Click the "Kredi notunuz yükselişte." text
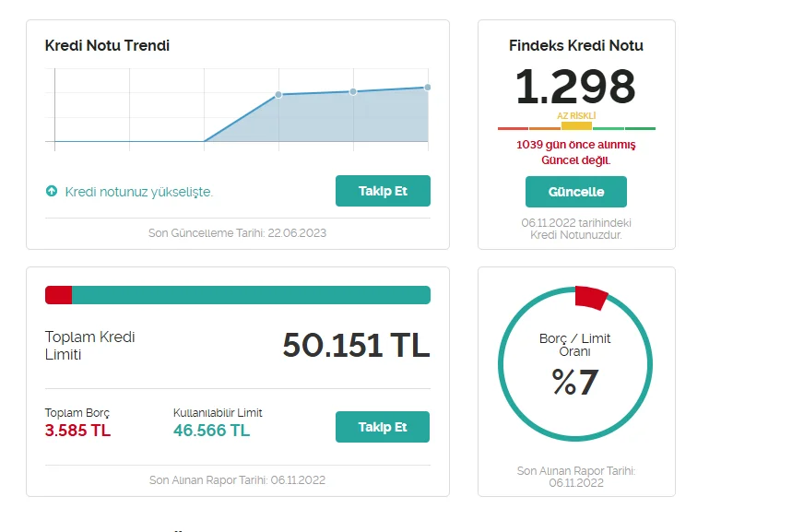This screenshot has width=792, height=532. (138, 192)
